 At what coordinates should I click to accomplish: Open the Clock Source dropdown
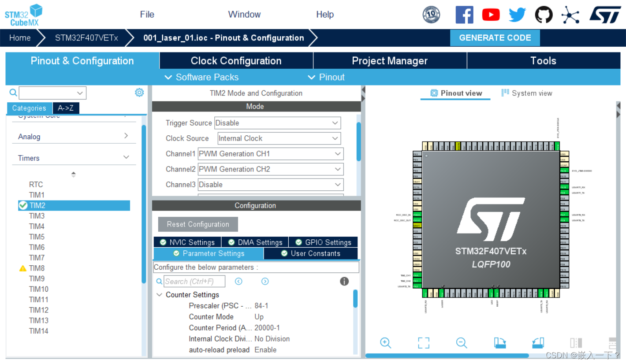279,138
